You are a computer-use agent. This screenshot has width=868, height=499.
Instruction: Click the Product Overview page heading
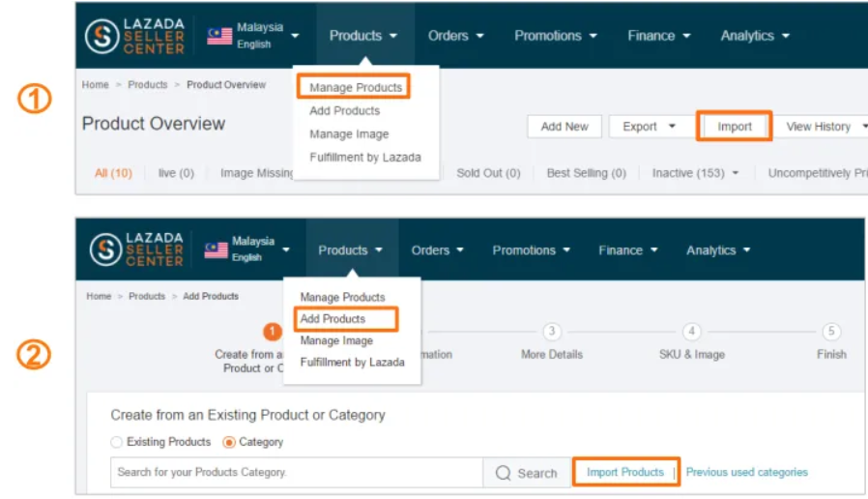(x=154, y=124)
